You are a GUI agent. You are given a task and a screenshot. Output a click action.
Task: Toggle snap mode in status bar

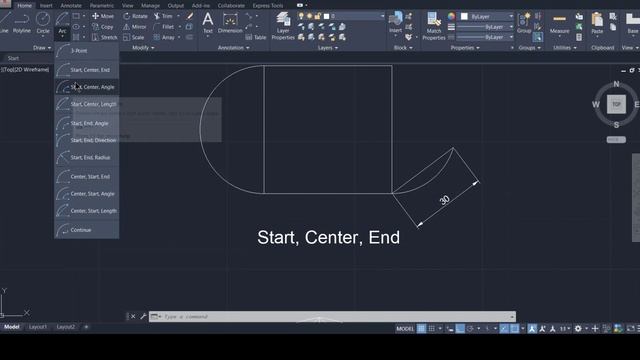(431, 329)
